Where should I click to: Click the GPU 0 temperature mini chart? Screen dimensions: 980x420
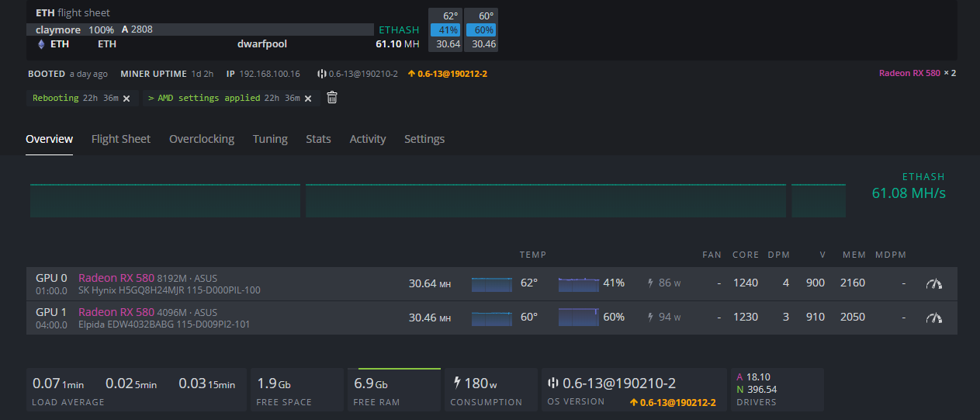point(492,283)
